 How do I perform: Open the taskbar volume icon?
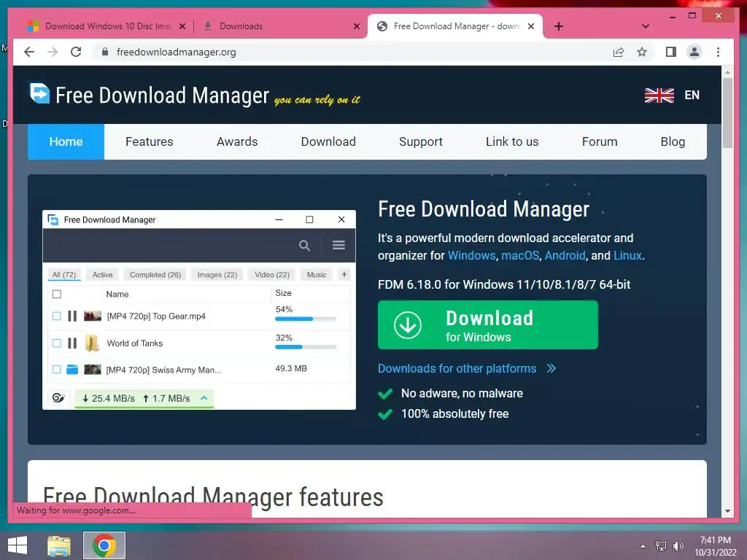point(678,545)
